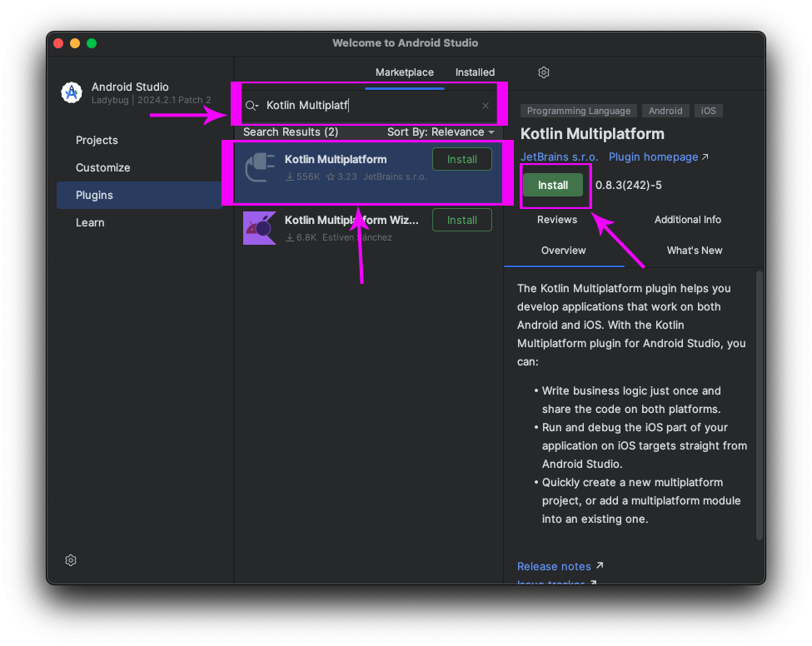
Task: Open the Learn section
Action: tap(90, 222)
